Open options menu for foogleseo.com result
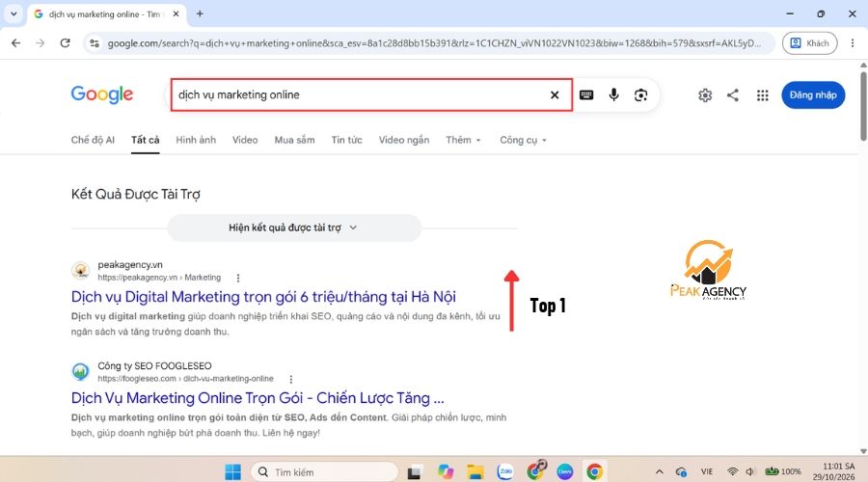 [x=291, y=379]
